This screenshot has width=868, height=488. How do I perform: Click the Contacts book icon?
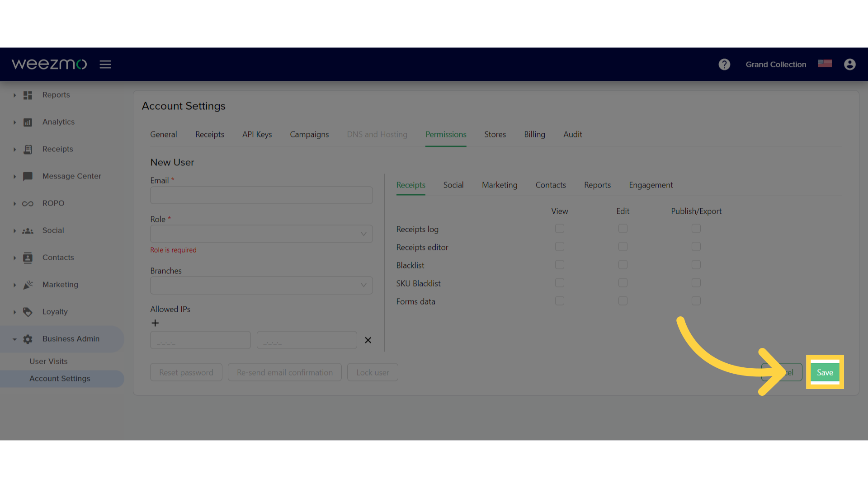(28, 258)
